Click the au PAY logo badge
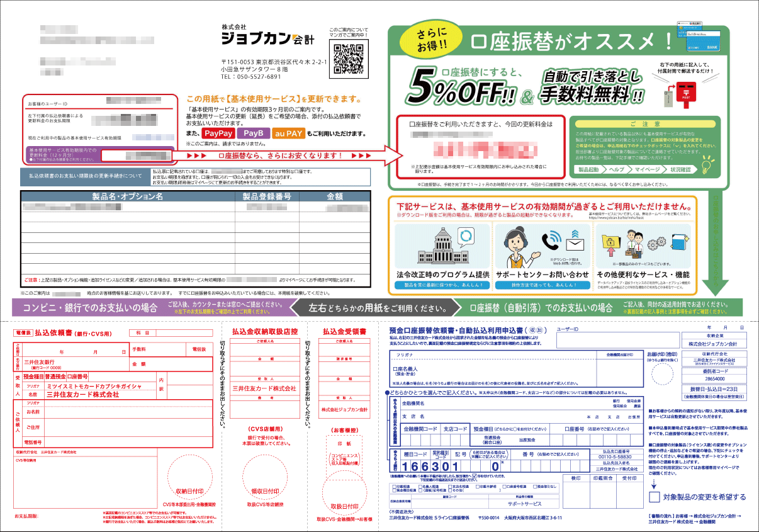Image resolution: width=759 pixels, height=532 pixels. point(289,133)
